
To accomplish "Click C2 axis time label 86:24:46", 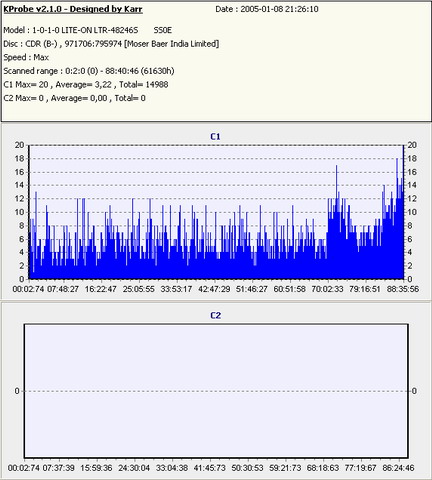I will click(398, 468).
